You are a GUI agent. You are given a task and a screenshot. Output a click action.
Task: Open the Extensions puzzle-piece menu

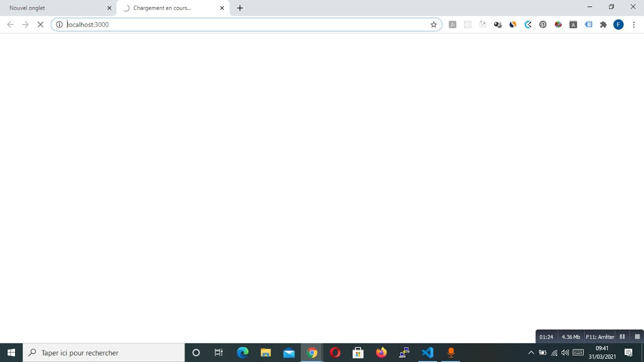pyautogui.click(x=603, y=24)
